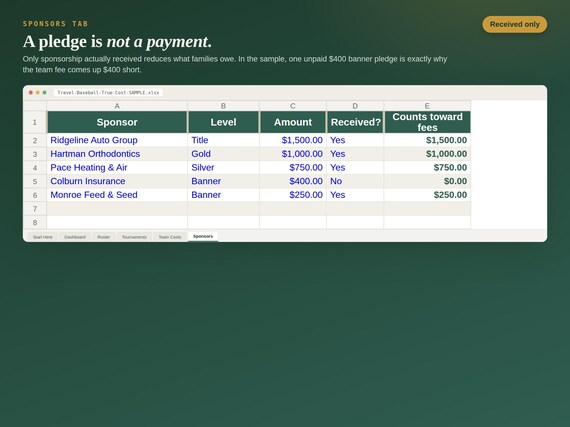Select column A header
This screenshot has width=570, height=427.
(x=117, y=106)
